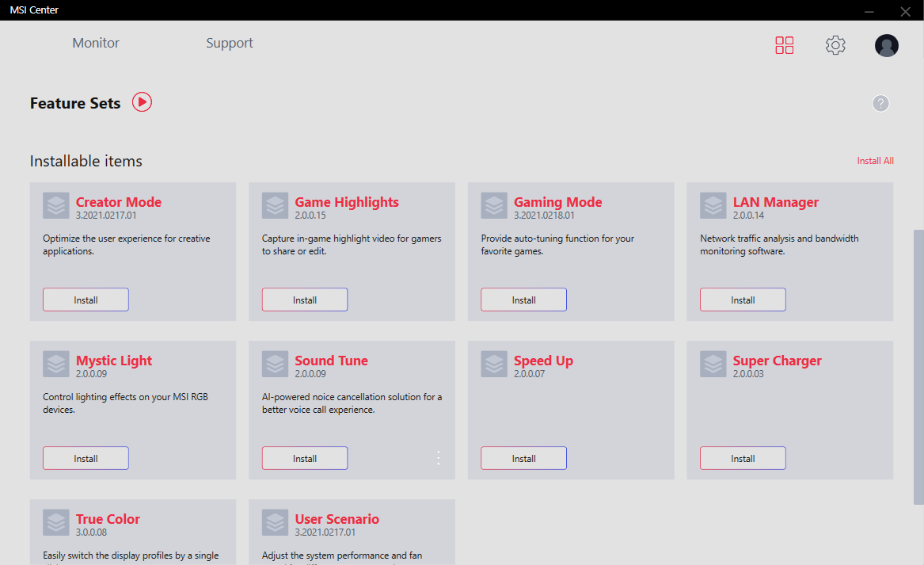Install Gaming Mode
The width and height of the screenshot is (924, 565).
[523, 300]
